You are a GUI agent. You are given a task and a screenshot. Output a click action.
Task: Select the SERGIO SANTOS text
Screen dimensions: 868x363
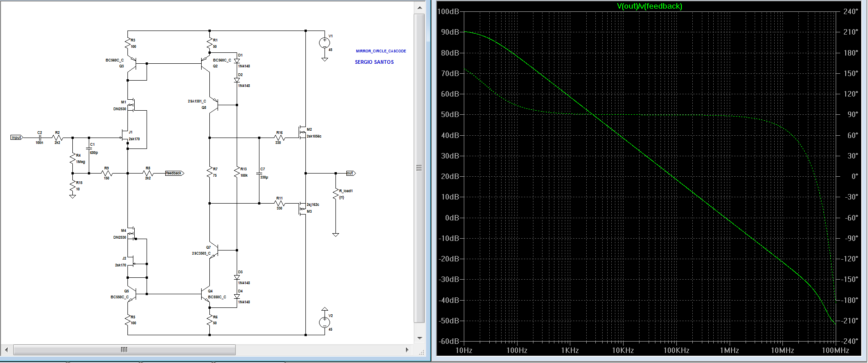click(x=374, y=62)
